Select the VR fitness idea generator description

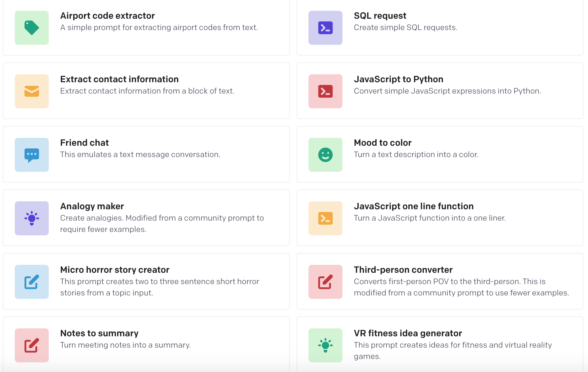pyautogui.click(x=453, y=350)
